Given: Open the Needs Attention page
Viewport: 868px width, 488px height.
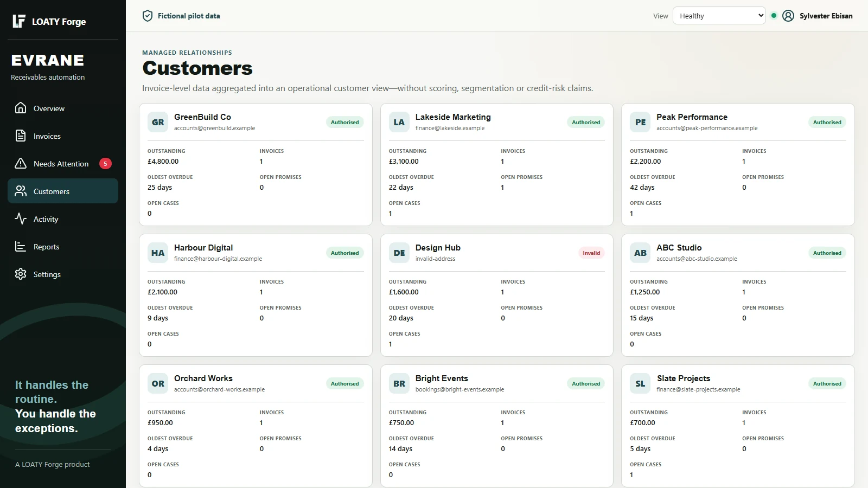Looking at the screenshot, I should 63,163.
